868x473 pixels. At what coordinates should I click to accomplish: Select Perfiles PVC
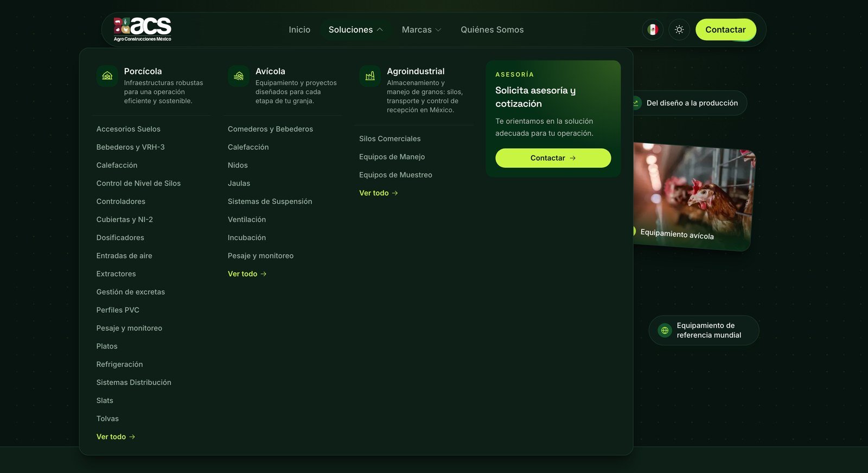pos(118,310)
